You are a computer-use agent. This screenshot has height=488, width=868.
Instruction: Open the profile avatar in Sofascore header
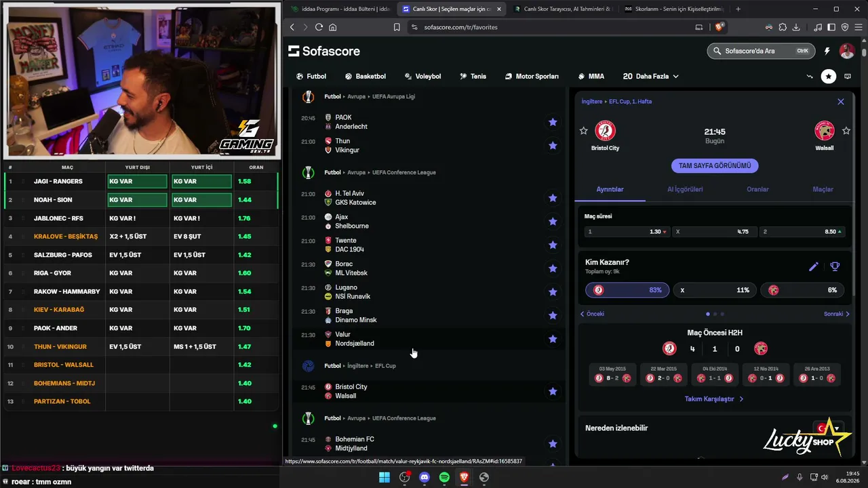pyautogui.click(x=847, y=51)
